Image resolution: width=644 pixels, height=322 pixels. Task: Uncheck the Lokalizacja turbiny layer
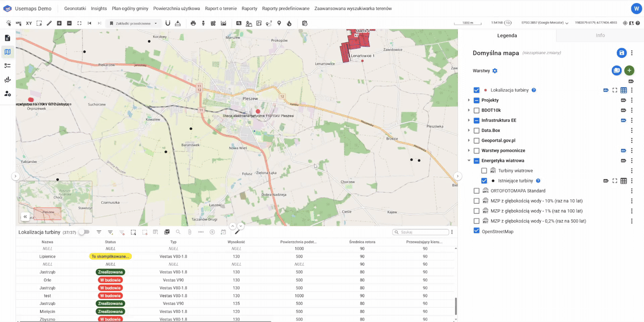pos(476,90)
